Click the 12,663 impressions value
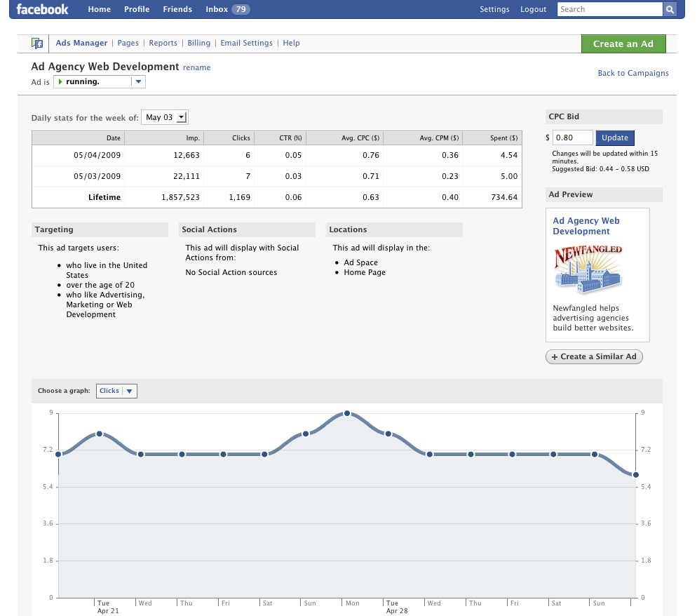Viewport: 697px width, 616px height. coord(187,155)
